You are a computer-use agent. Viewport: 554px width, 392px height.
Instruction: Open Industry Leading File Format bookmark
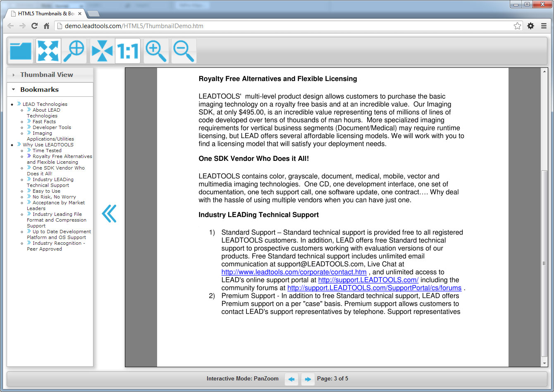(57, 220)
